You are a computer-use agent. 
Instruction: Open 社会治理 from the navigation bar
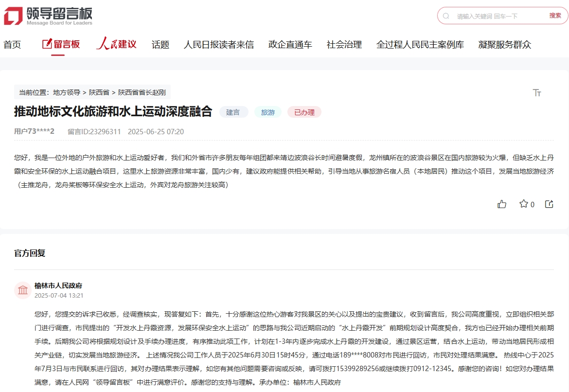344,44
